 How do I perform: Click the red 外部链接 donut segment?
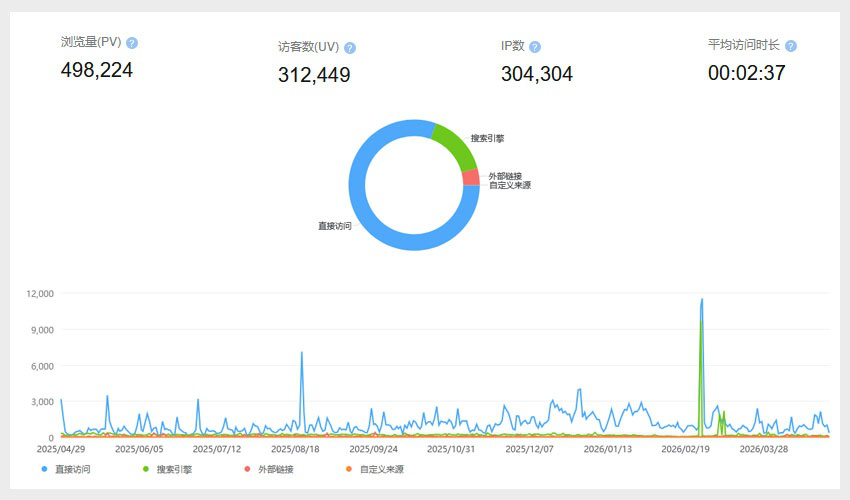click(x=471, y=178)
